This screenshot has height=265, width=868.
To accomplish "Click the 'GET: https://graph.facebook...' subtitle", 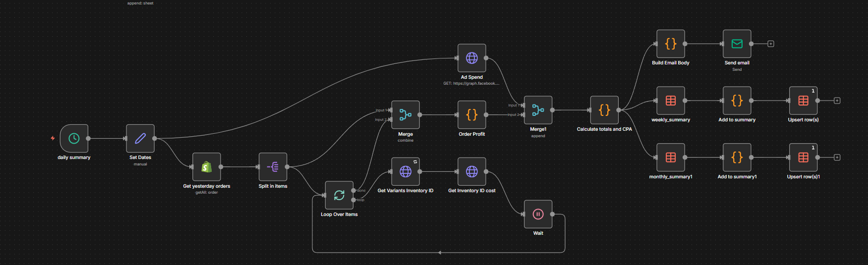I will pos(471,83).
